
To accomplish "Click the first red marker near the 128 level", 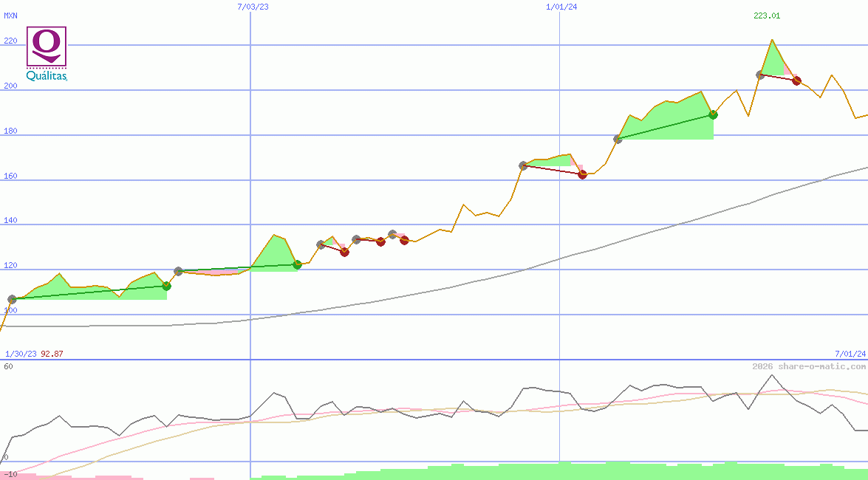I will click(344, 252).
